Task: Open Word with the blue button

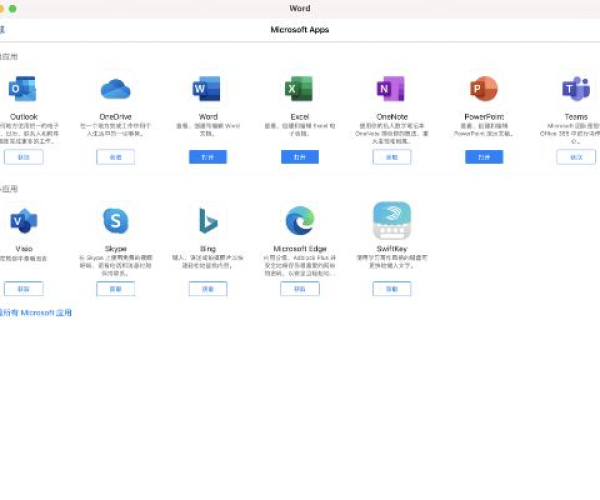Action: click(x=208, y=157)
